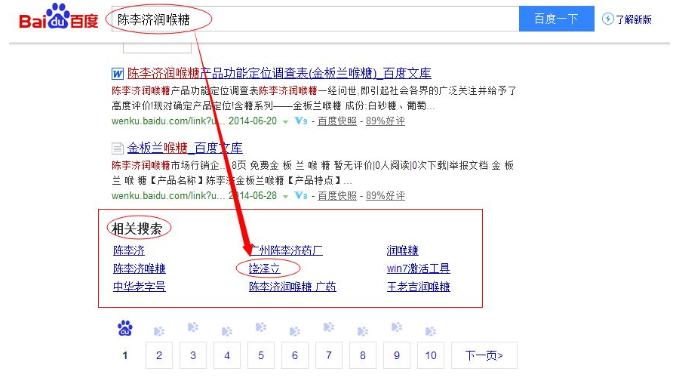
Task: Expand dropdown arrow after 2014-06-20
Action: click(x=285, y=122)
